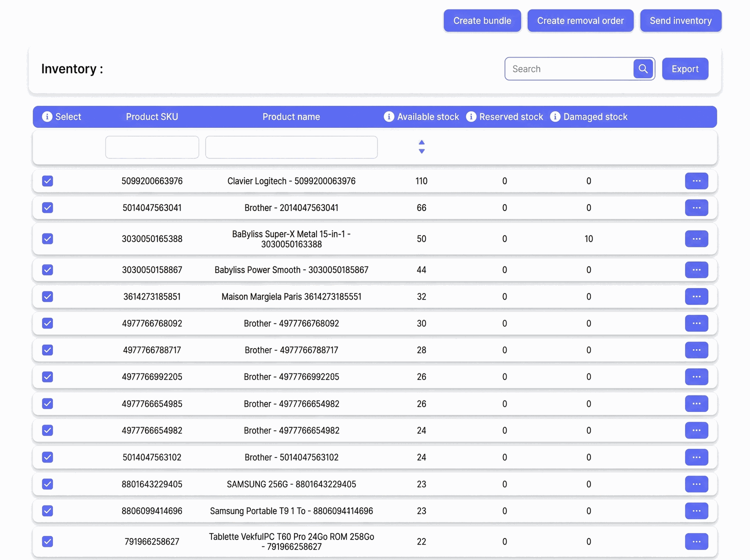Click info icon beside Select header
Viewport: 750px width, 560px height.
(x=47, y=116)
